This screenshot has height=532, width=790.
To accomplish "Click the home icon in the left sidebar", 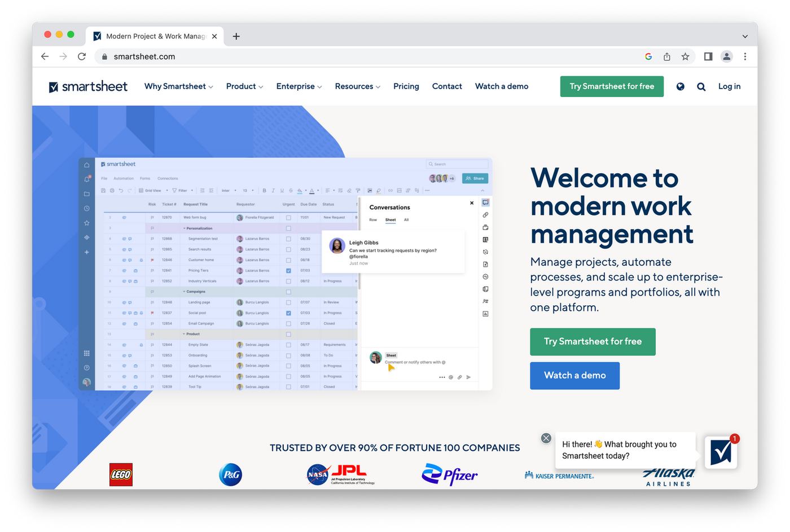I will pos(86,165).
